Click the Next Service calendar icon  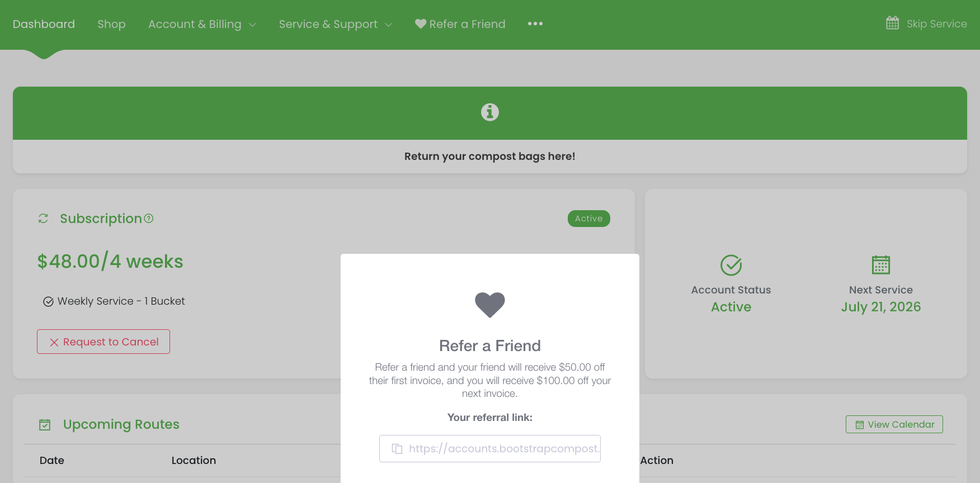[881, 265]
